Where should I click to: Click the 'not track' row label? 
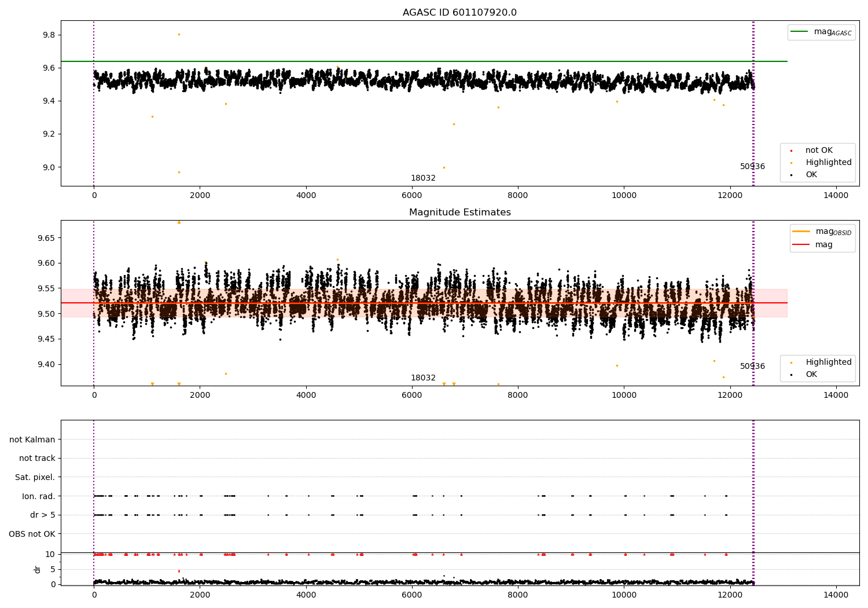point(37,459)
